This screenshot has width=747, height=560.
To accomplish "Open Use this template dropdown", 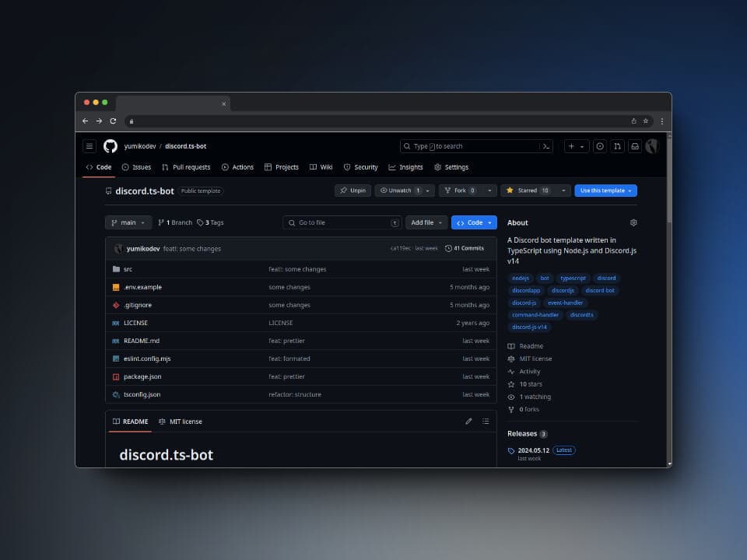I will pos(605,191).
